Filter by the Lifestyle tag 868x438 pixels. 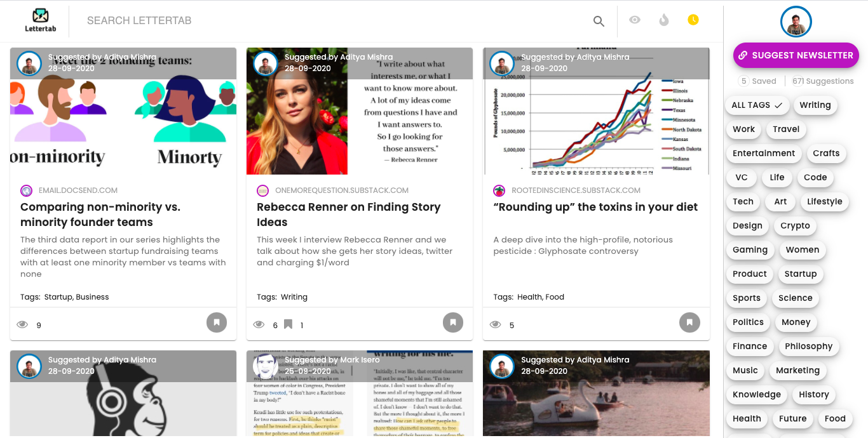pyautogui.click(x=825, y=202)
